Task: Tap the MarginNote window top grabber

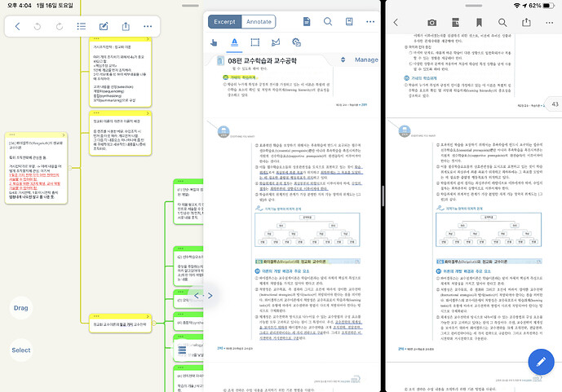Action: 190,6
